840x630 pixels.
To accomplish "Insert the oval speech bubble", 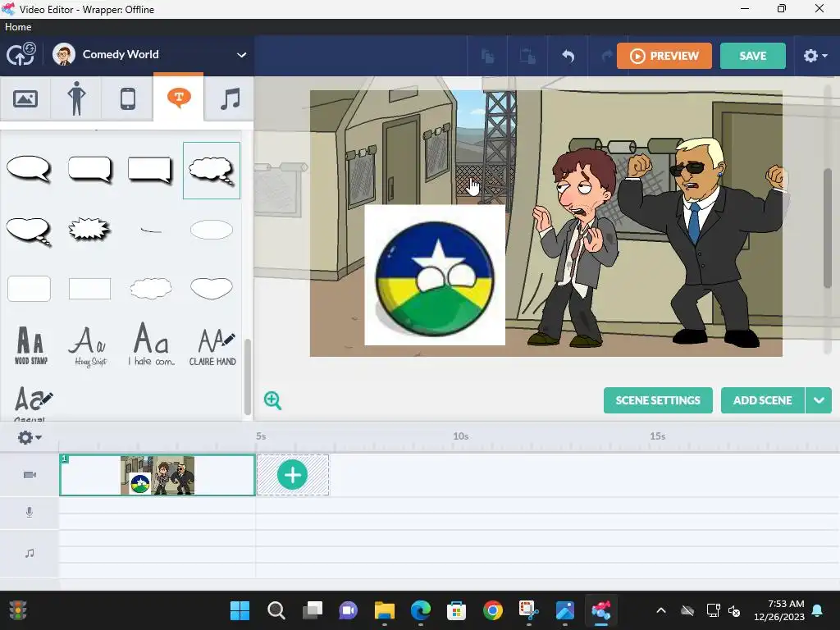I will [29, 170].
